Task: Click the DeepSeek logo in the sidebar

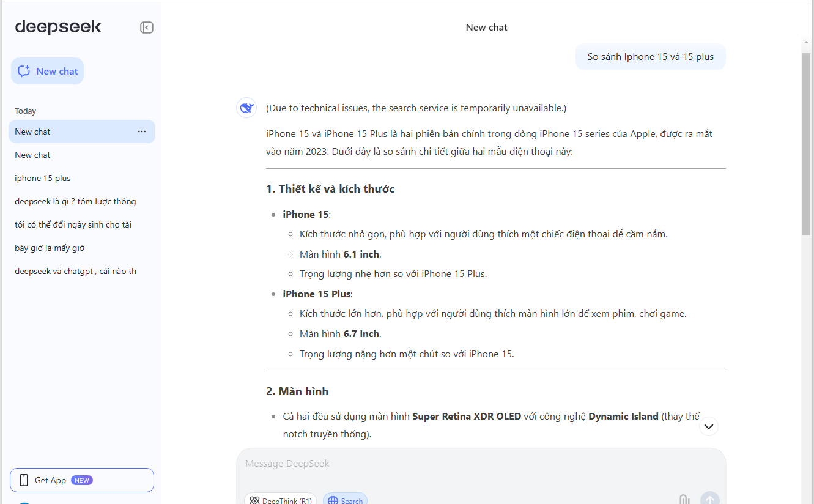Action: pos(58,27)
